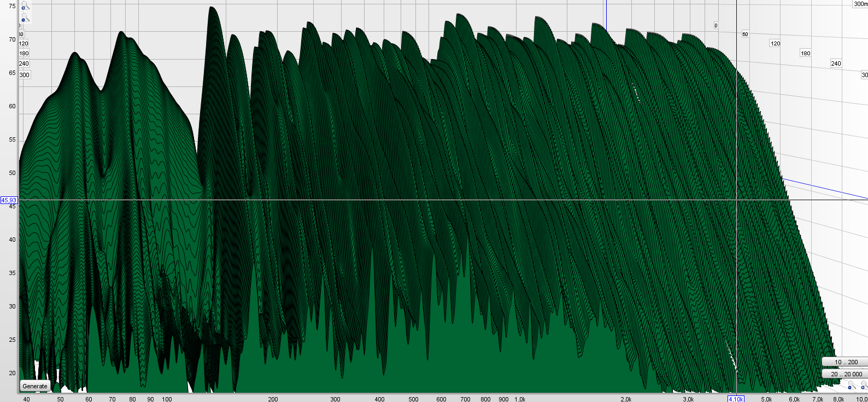This screenshot has width=868, height=402.
Task: Click the 180 time label on left side
Action: pos(24,54)
